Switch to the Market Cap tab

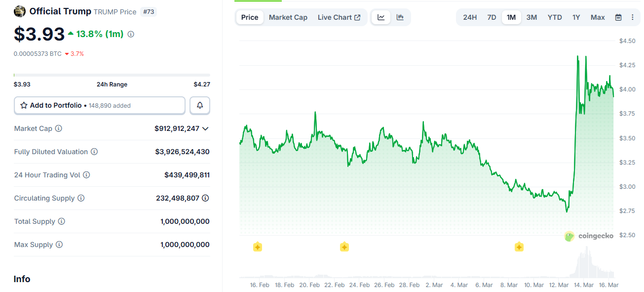(288, 17)
